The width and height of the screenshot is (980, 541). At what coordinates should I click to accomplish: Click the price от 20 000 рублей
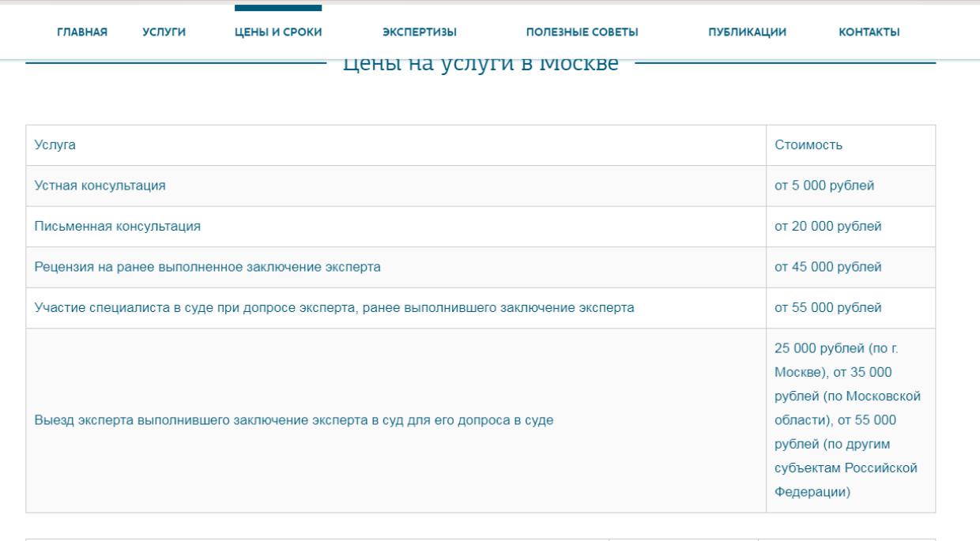coord(827,227)
